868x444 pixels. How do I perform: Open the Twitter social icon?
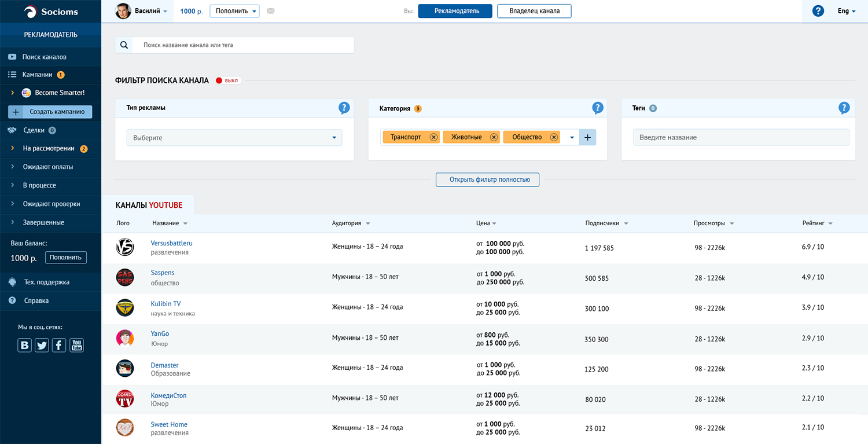coord(42,346)
